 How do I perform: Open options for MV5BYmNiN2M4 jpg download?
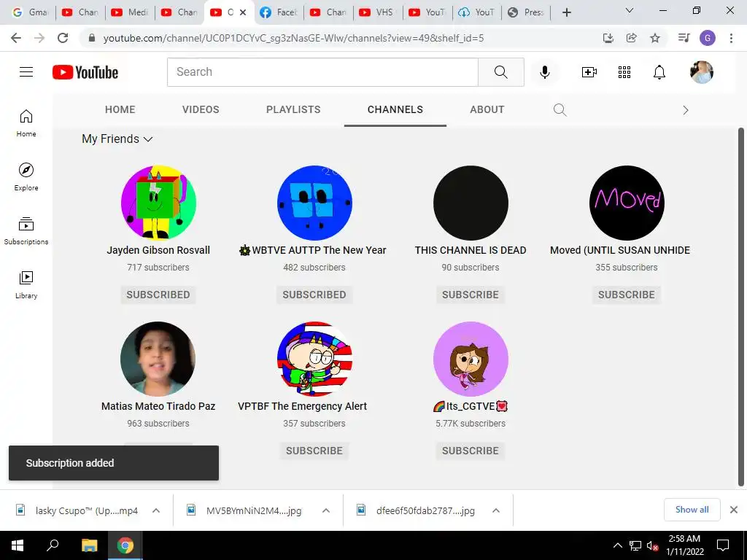(326, 510)
